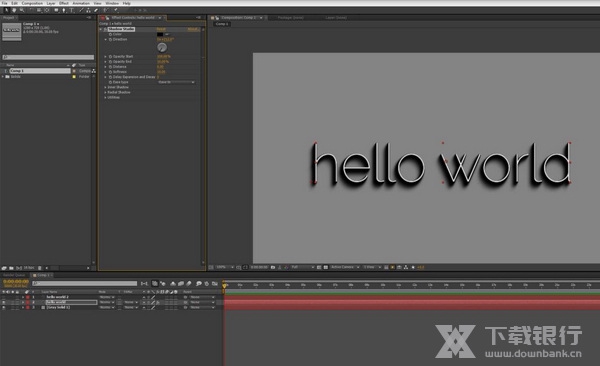Toggle visibility of Grey Solid 1 layer

pyautogui.click(x=4, y=307)
